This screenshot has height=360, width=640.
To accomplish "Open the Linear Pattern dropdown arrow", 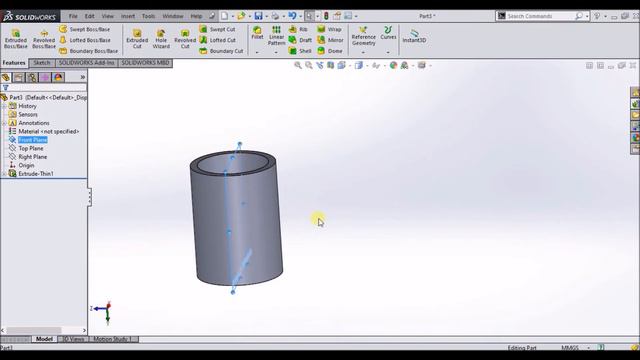I will point(276,53).
